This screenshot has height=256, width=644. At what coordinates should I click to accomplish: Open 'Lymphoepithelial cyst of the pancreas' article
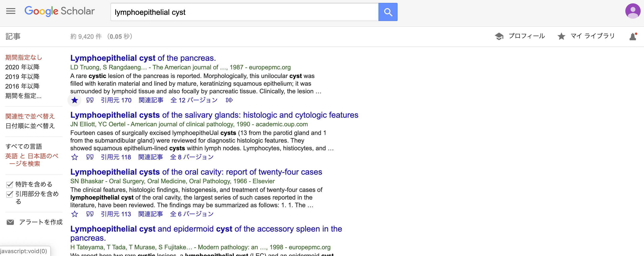pyautogui.click(x=143, y=58)
